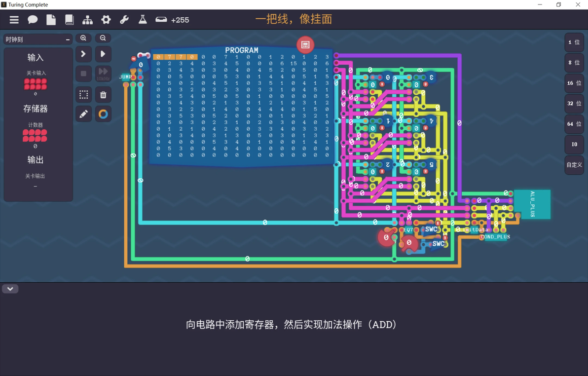Image resolution: width=588 pixels, height=376 pixels.
Task: Run the simulation with play button
Action: tap(103, 54)
